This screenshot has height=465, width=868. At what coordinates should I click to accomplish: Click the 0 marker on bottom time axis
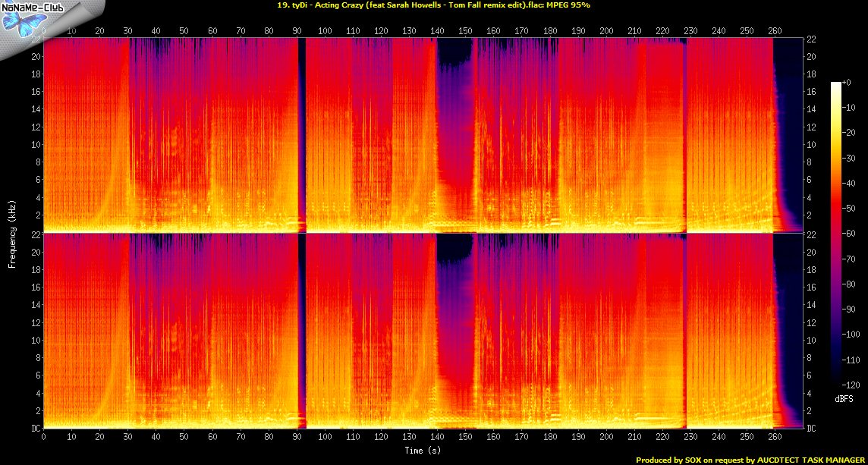pos(44,438)
